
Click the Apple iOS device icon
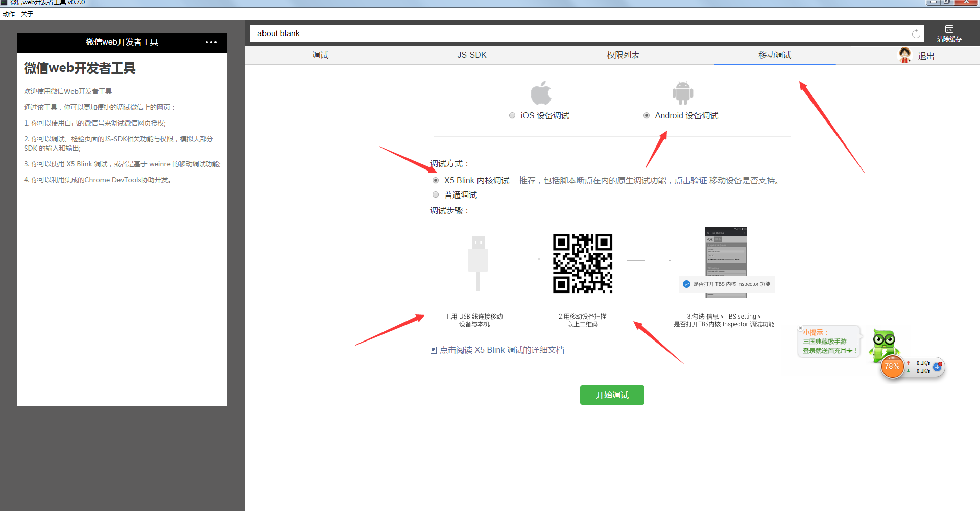541,92
